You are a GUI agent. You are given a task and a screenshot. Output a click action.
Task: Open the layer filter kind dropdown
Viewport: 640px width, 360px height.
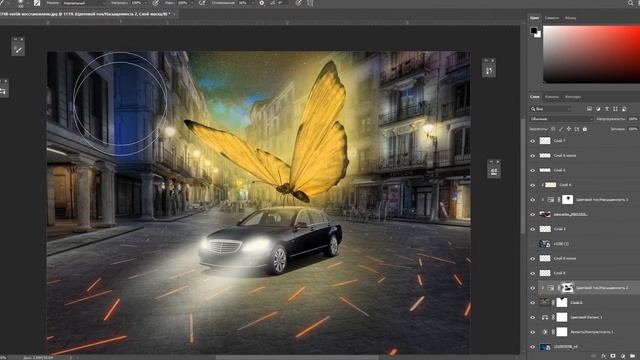click(551, 109)
